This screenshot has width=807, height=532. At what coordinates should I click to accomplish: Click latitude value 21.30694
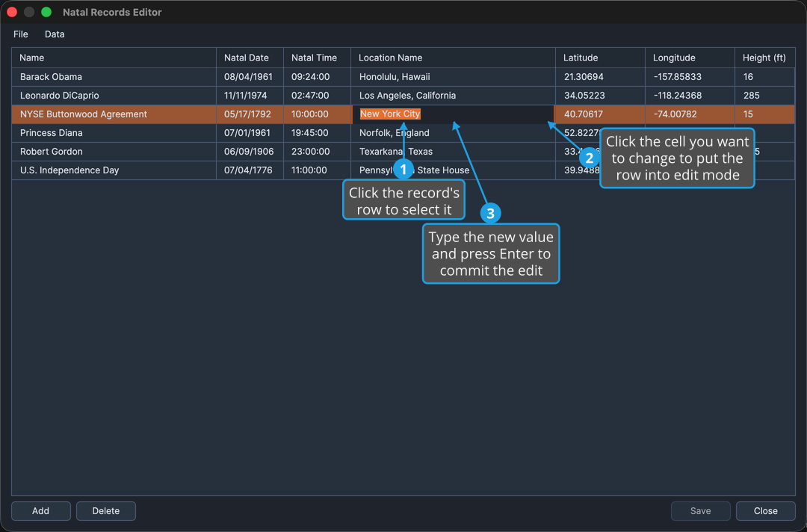point(600,77)
